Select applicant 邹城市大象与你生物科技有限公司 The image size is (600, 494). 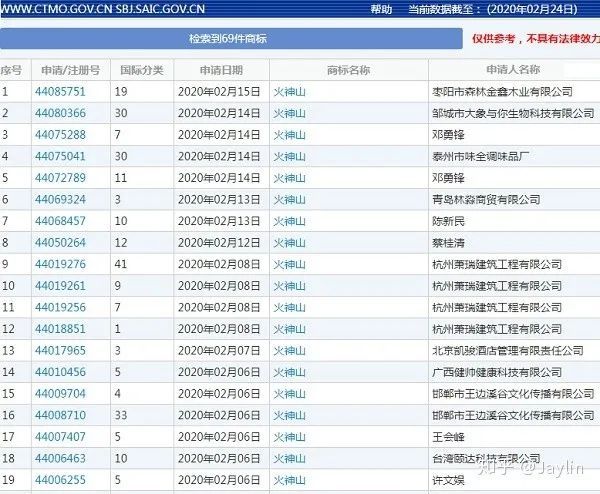pos(513,113)
